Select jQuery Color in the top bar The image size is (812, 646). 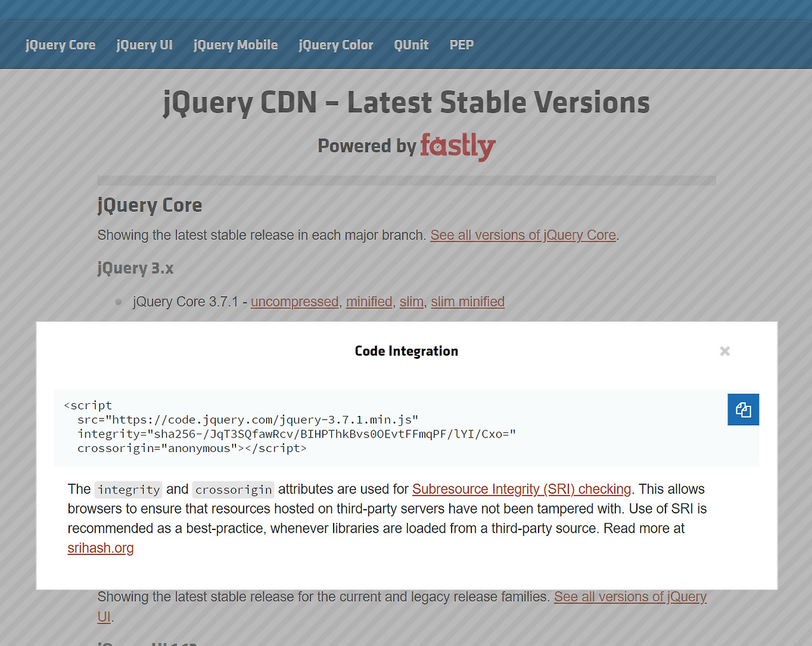tap(336, 45)
